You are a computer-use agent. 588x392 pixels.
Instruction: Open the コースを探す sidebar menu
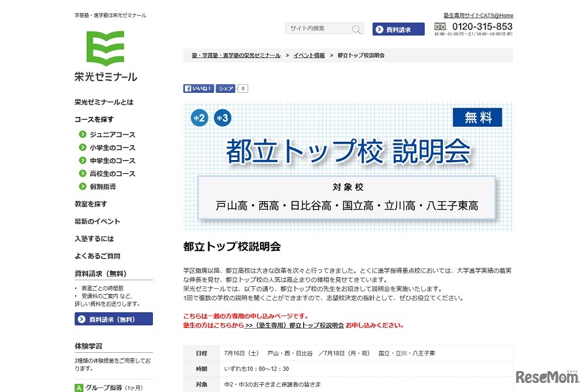click(93, 120)
